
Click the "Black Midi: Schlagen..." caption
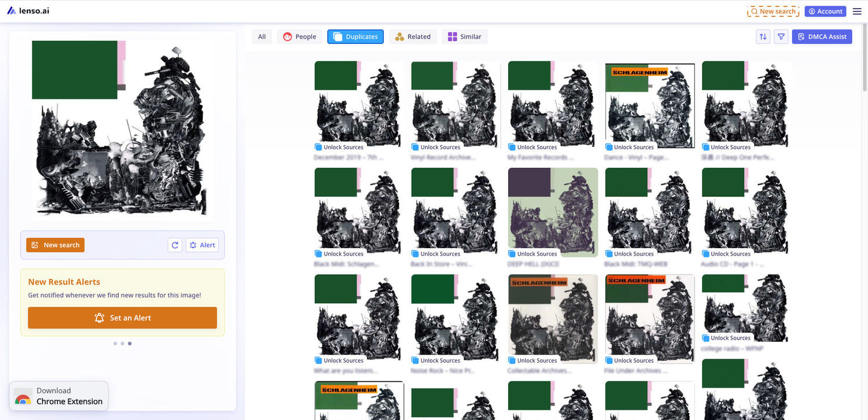click(347, 264)
